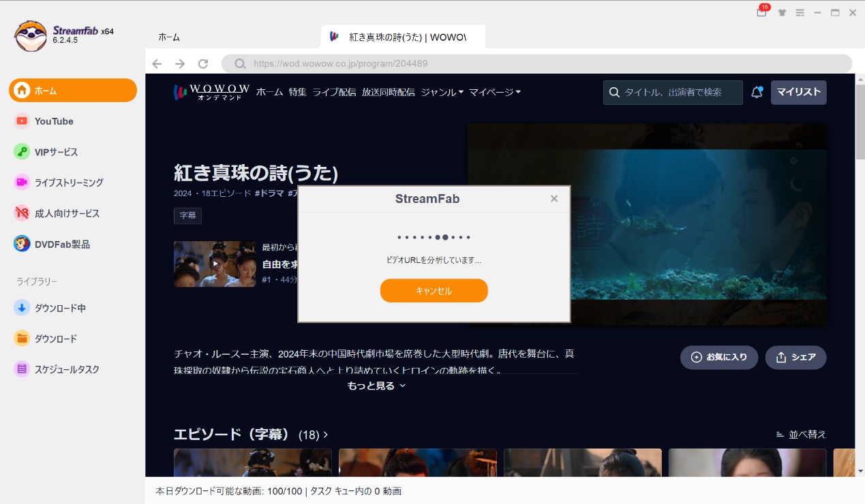The image size is (865, 504).
Task: Click the series preview image banner
Action: click(647, 225)
